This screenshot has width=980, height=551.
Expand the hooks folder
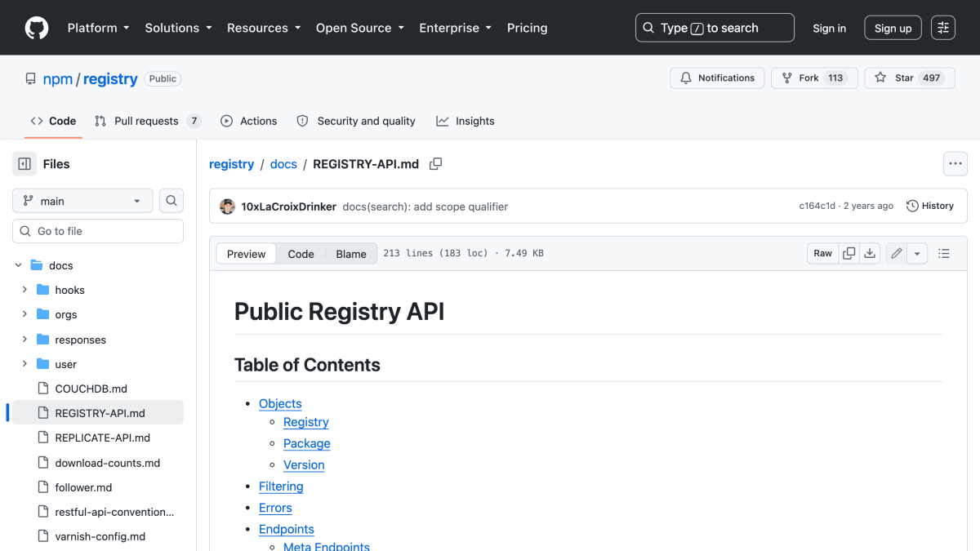pos(24,290)
